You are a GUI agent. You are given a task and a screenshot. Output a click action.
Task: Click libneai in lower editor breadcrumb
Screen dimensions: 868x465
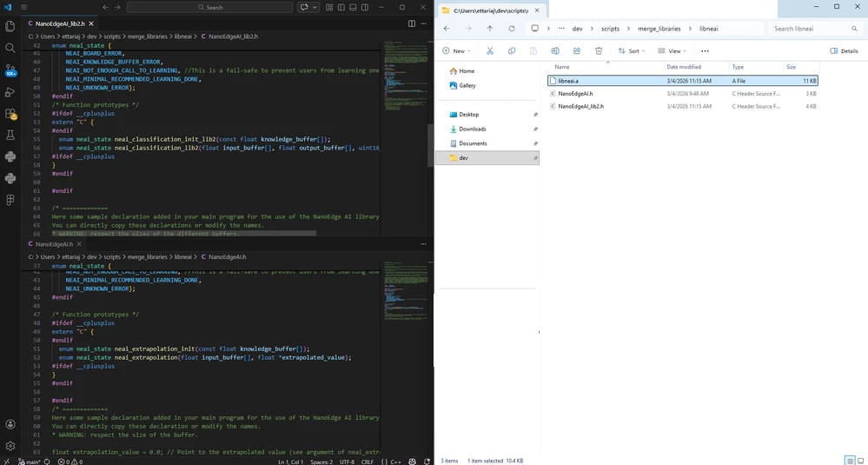[x=182, y=257]
